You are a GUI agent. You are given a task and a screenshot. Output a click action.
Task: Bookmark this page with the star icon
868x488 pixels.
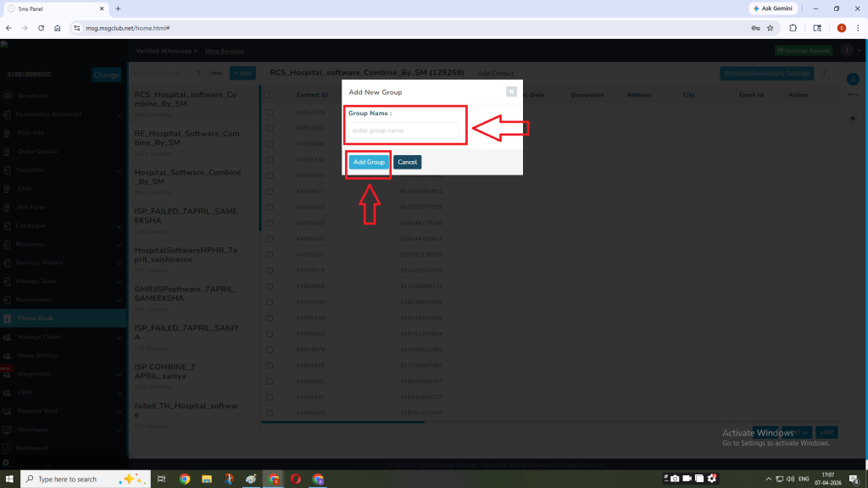point(771,28)
